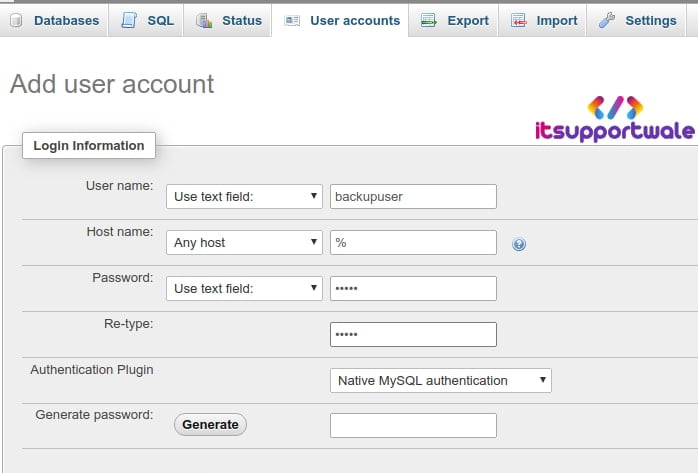Click the Host name field containing %
698x473 pixels.
click(413, 243)
